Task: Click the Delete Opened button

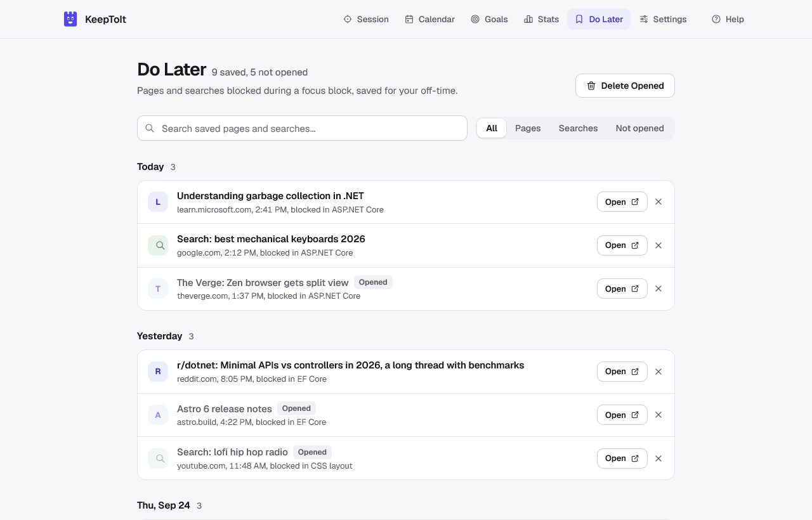Action: pyautogui.click(x=625, y=86)
